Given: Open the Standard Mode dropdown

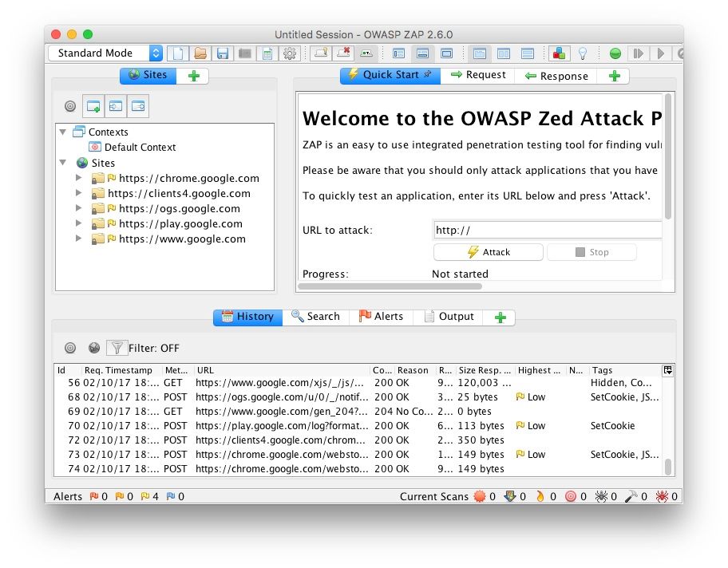Looking at the screenshot, I should (105, 53).
